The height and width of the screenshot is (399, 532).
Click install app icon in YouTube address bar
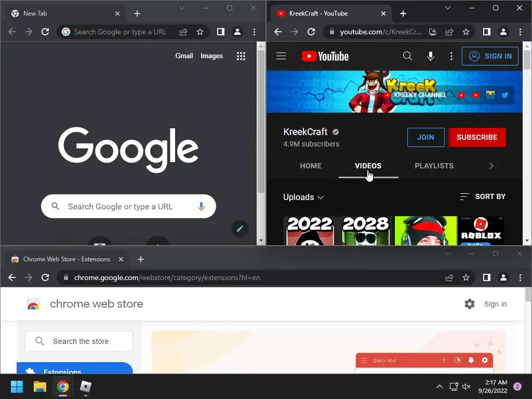[x=433, y=32]
